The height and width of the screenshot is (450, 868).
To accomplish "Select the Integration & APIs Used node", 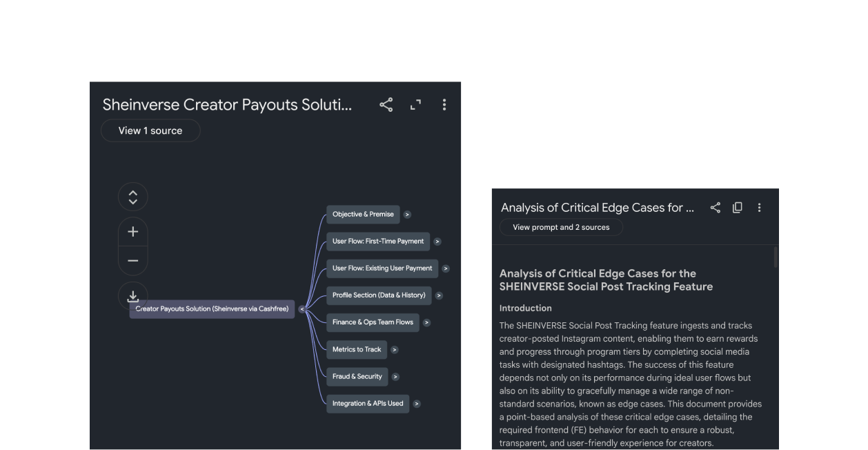I will tap(368, 404).
